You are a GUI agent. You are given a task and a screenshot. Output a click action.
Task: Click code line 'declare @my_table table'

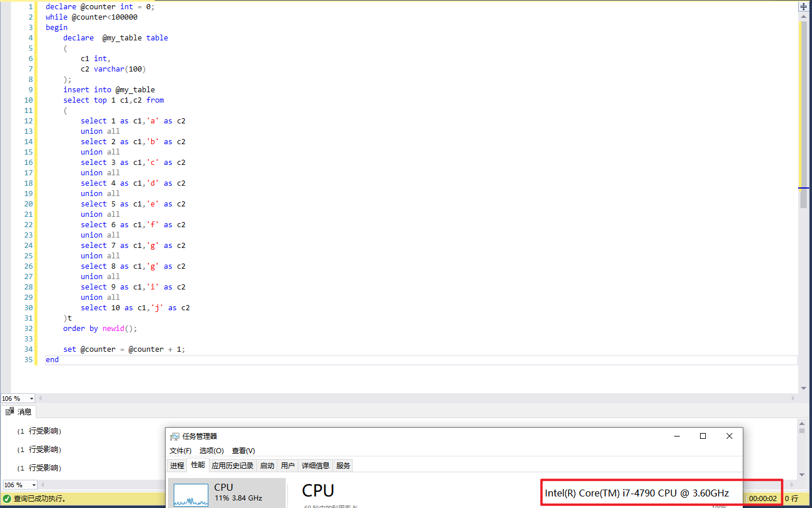(115, 38)
